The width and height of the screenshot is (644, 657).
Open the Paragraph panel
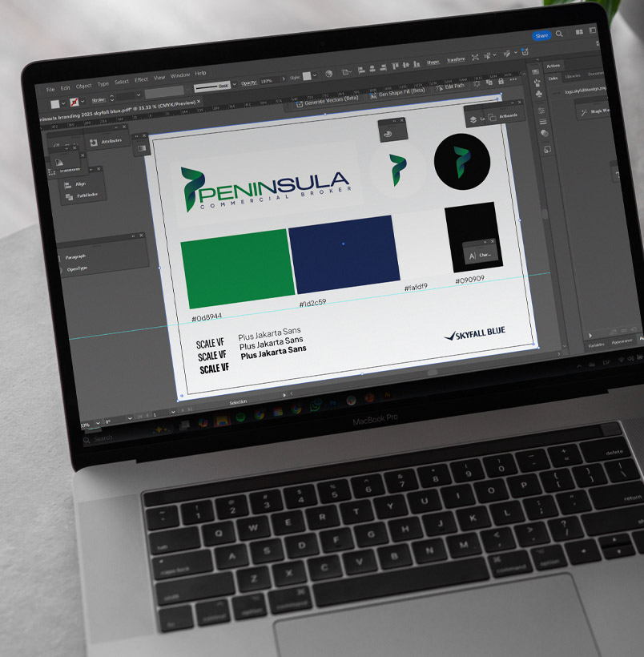coord(75,256)
